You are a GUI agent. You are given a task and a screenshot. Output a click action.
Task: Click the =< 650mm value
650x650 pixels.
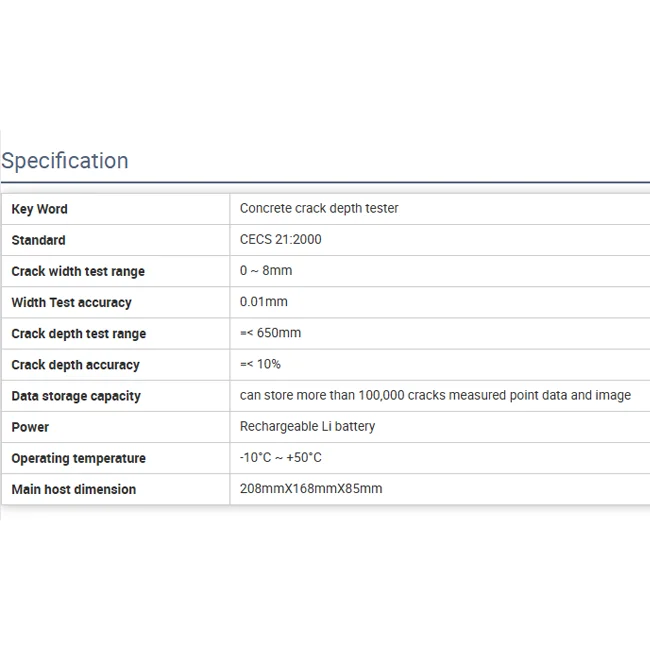tap(270, 333)
